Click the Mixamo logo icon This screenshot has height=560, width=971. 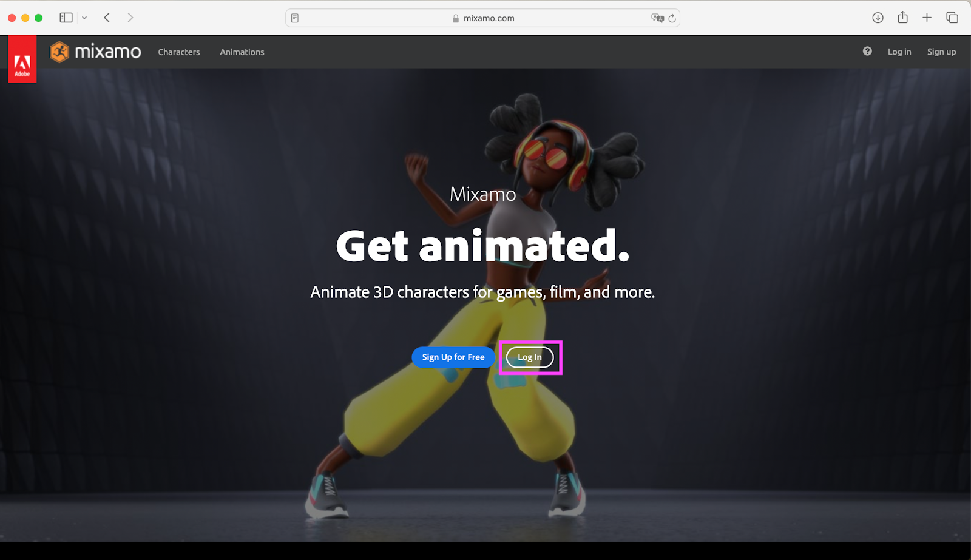tap(59, 52)
